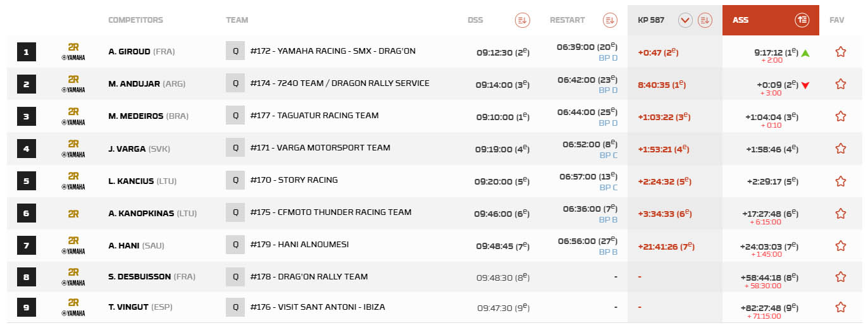Click the Q badge for #170 Story Racing
The height and width of the screenshot is (330, 868).
click(235, 180)
